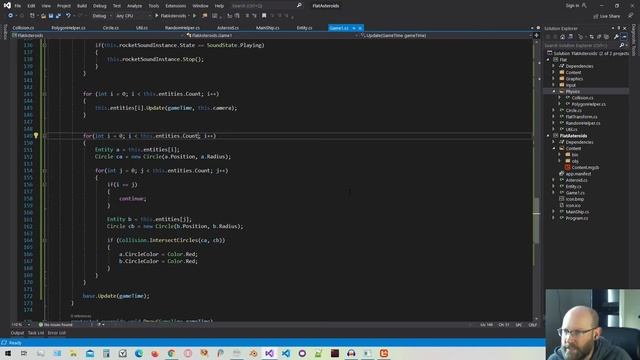The width and height of the screenshot is (640, 360).
Task: Open the Windows Start menu
Action: [8, 353]
